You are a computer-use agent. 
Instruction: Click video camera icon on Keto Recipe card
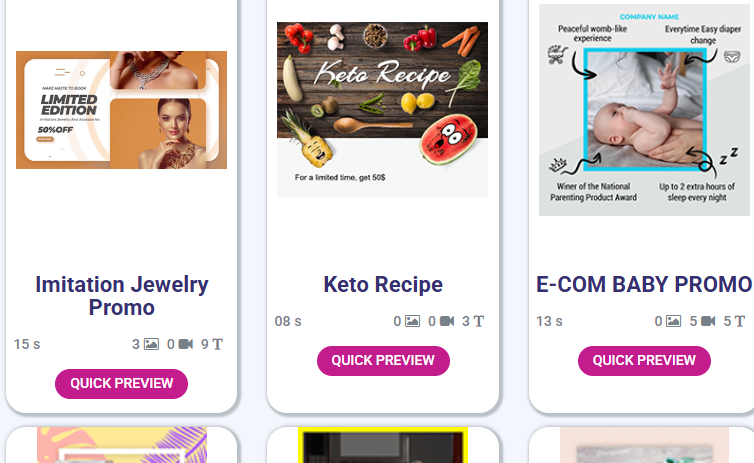pyautogui.click(x=447, y=321)
